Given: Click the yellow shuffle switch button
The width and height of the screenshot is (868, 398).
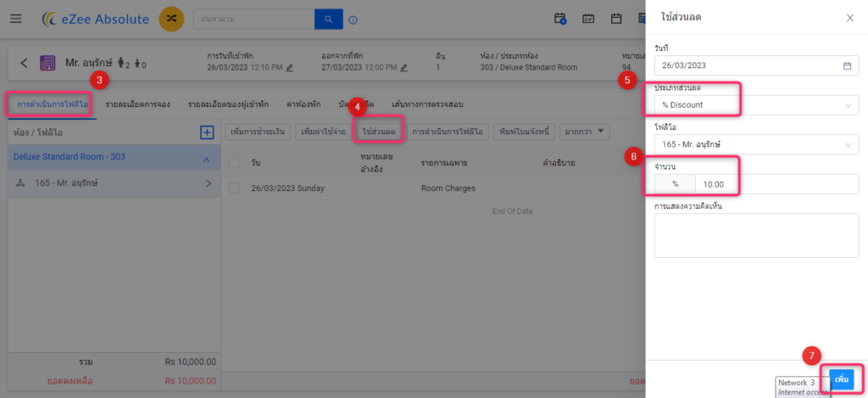Looking at the screenshot, I should (171, 20).
